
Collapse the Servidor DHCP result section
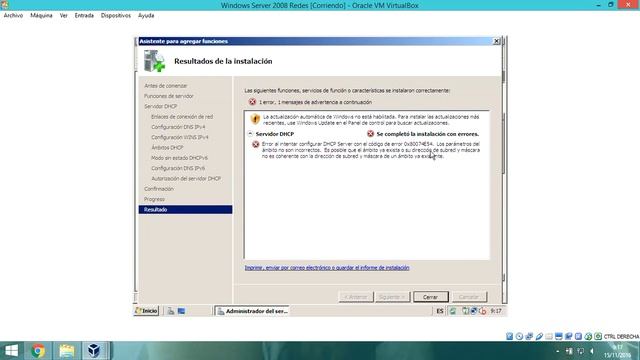point(250,133)
